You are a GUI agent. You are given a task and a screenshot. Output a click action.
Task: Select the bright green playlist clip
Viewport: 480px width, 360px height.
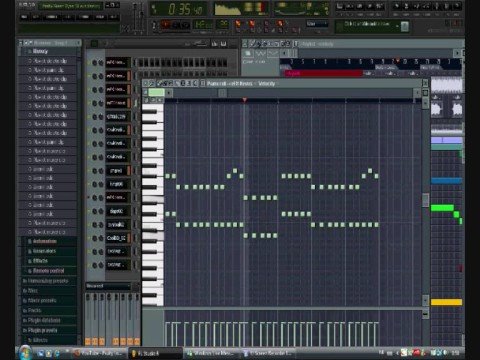click(x=442, y=208)
